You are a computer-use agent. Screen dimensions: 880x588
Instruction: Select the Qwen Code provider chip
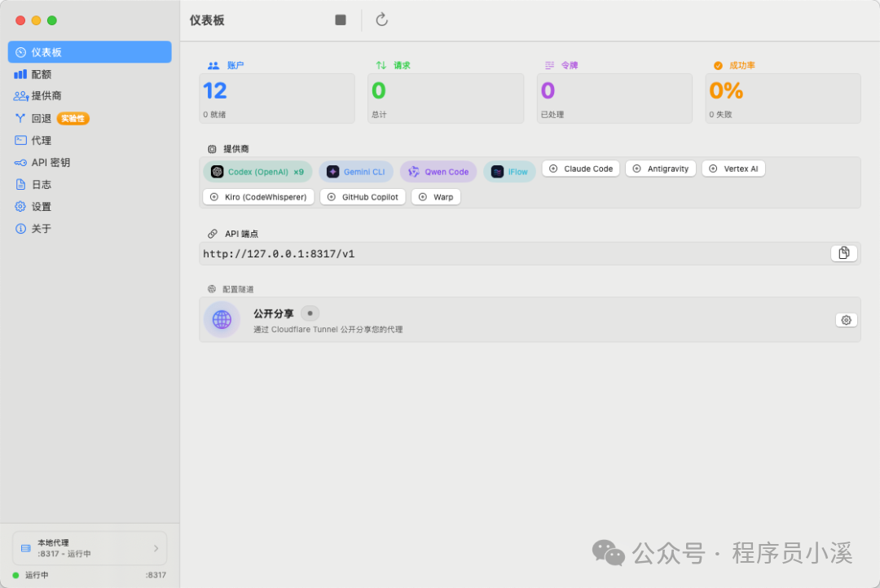coord(438,172)
